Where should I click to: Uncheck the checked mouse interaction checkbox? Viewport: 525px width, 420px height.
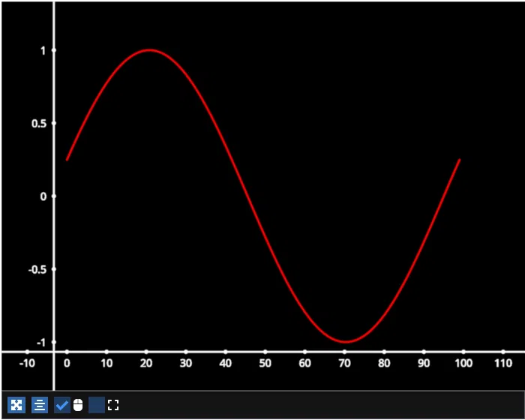pos(62,405)
